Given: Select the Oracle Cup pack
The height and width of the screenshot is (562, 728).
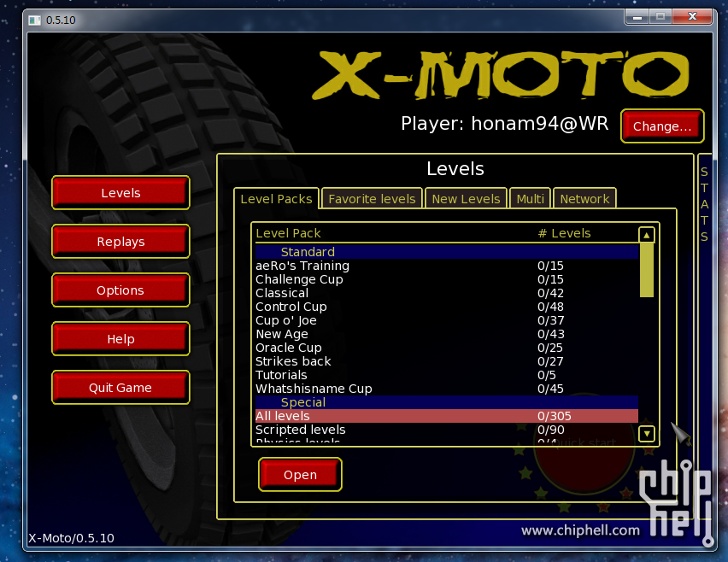Looking at the screenshot, I should pyautogui.click(x=447, y=348).
